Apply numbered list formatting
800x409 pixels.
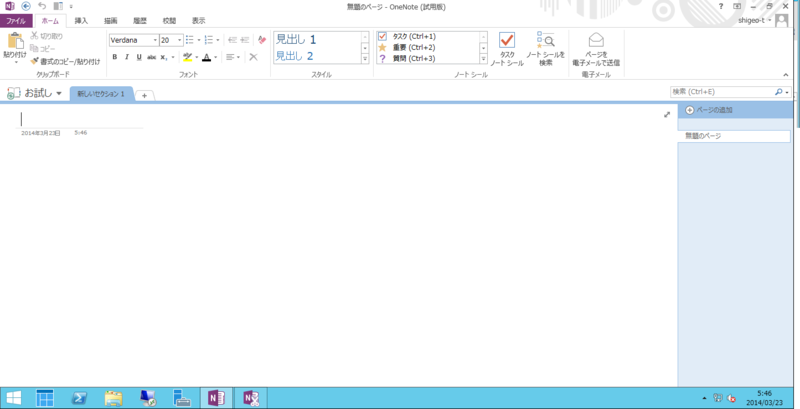point(208,40)
